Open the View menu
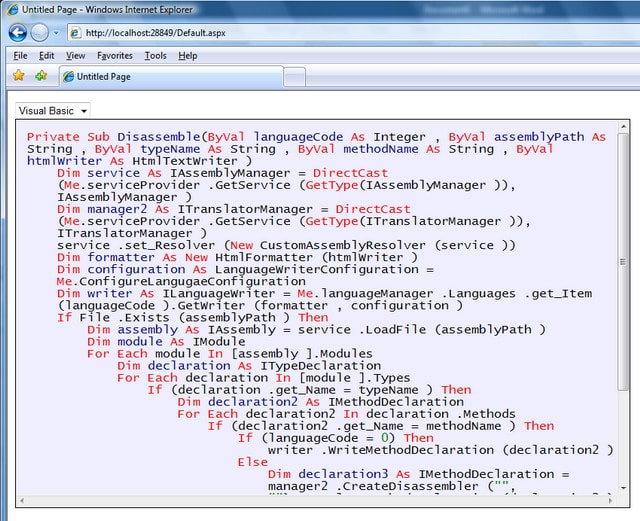This screenshot has height=521, width=640. tap(76, 56)
